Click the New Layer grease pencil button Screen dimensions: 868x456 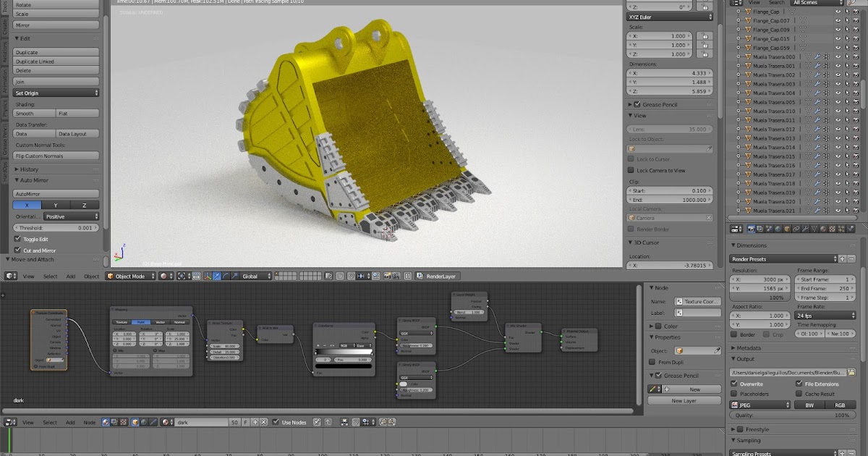click(684, 400)
